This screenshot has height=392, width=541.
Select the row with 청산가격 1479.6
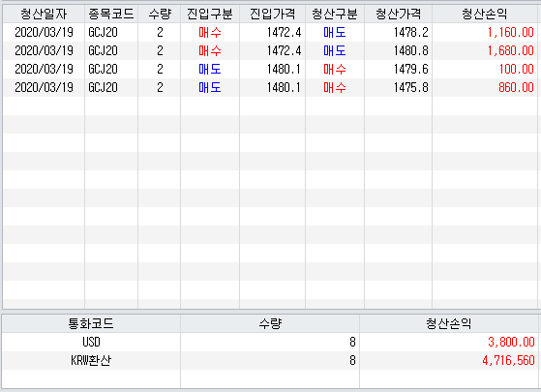pos(270,69)
